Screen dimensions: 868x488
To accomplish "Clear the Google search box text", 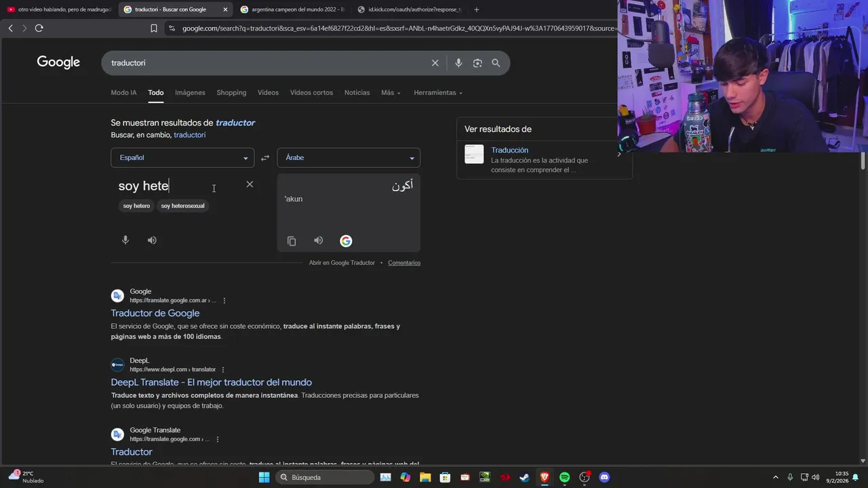I will coord(435,63).
